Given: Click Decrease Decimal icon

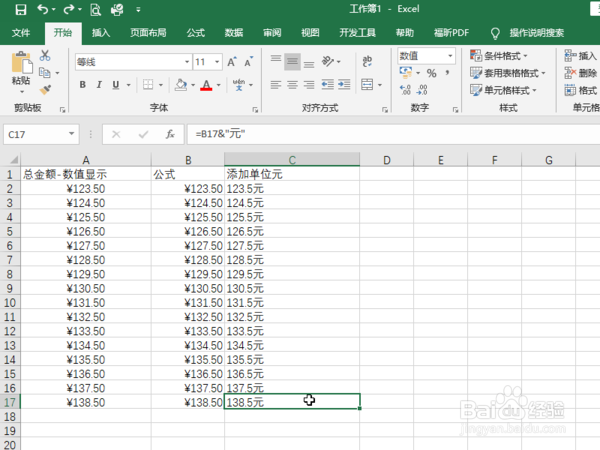Looking at the screenshot, I should tap(422, 90).
